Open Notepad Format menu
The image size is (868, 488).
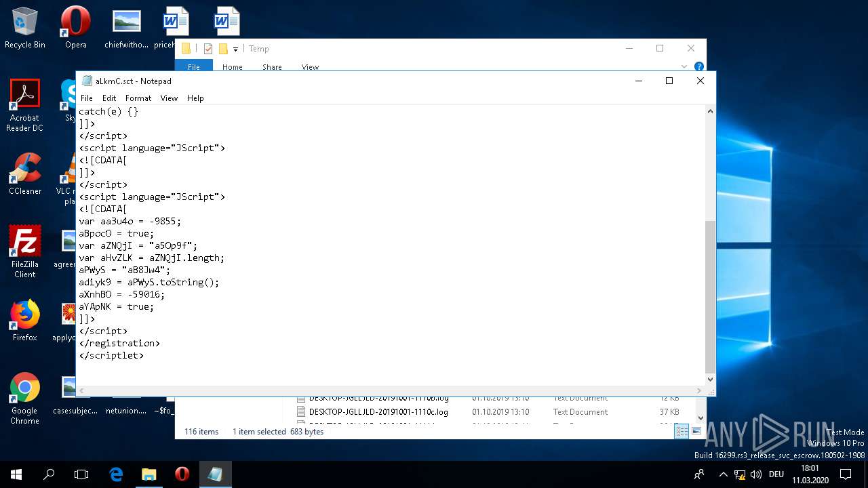click(x=138, y=98)
